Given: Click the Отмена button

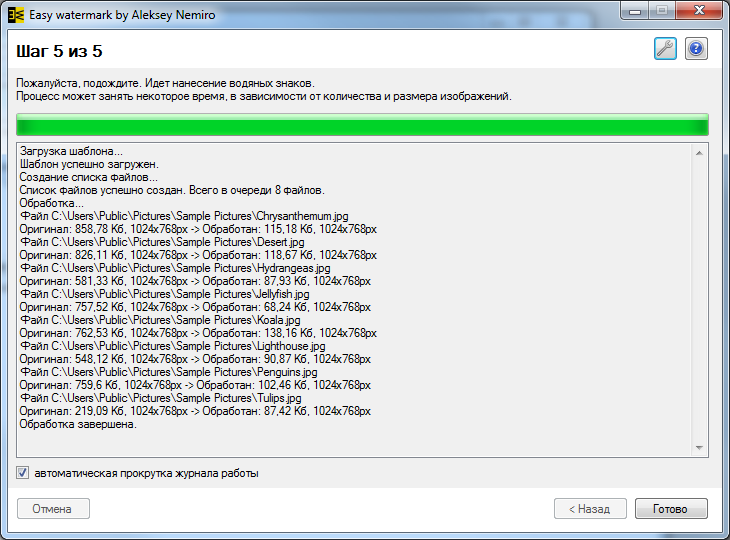Looking at the screenshot, I should (x=53, y=509).
